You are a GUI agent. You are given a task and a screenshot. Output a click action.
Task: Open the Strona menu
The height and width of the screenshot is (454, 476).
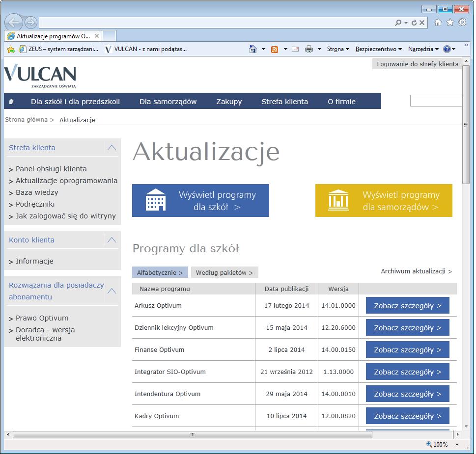pyautogui.click(x=338, y=49)
